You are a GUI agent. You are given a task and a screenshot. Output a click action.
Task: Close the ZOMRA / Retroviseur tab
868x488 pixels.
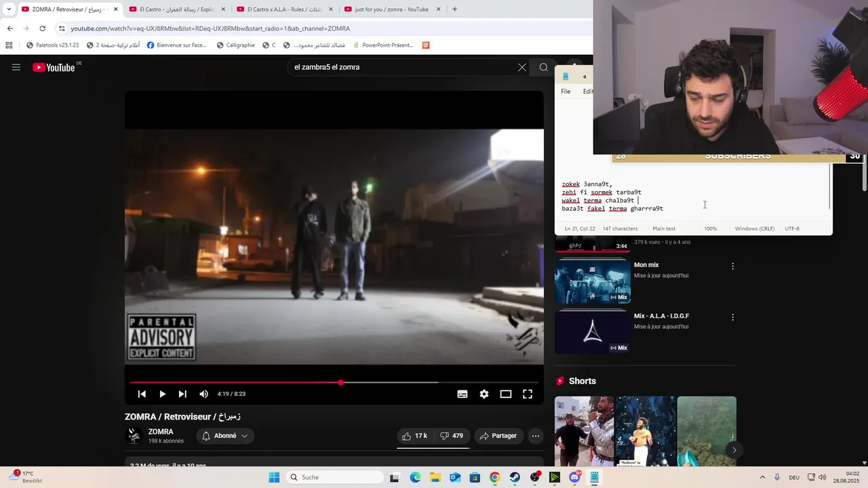(x=116, y=9)
